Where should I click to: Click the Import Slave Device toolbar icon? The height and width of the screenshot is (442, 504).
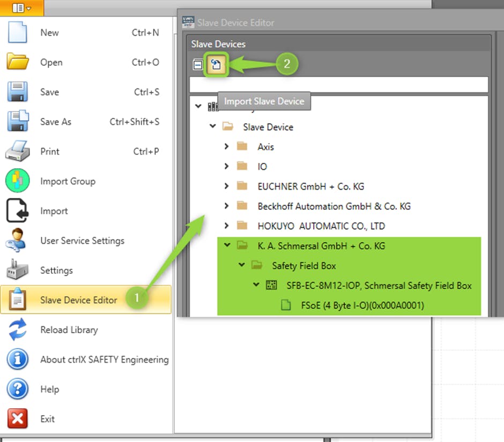click(x=217, y=65)
